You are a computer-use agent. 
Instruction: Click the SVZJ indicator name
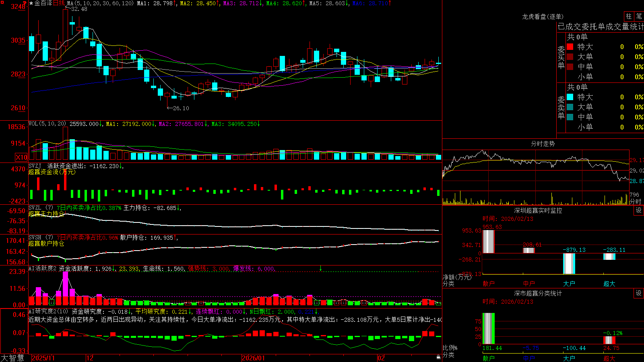coord(35,166)
